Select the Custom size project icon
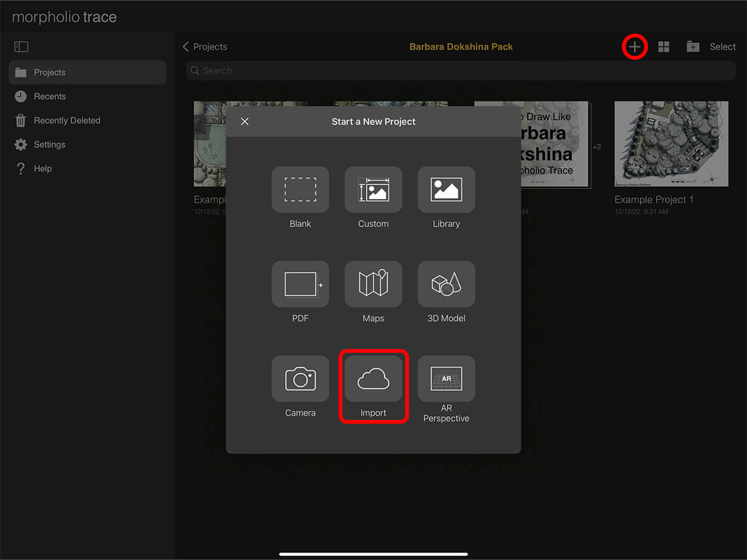Viewport: 747px width, 560px height. click(374, 190)
